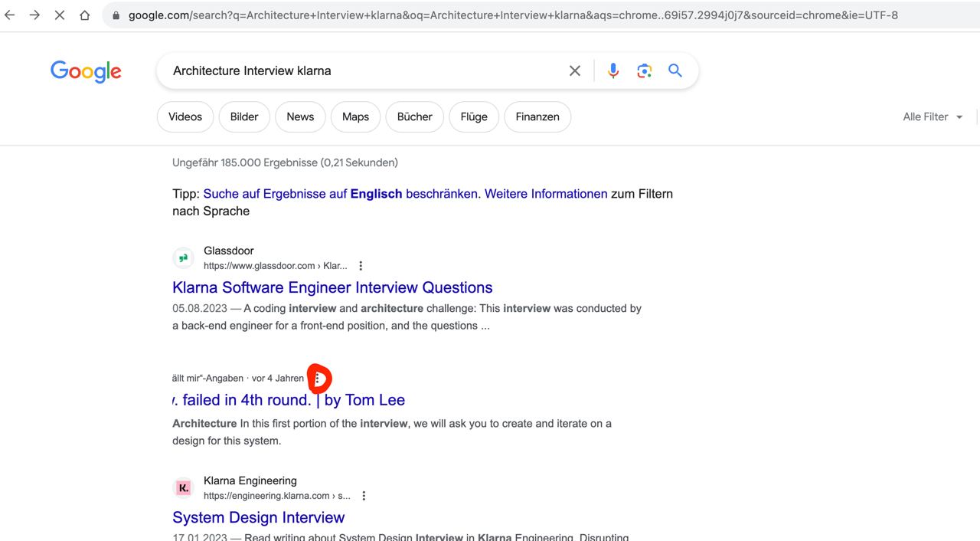Switch to the Maps filter
The height and width of the screenshot is (541, 980).
[x=355, y=116]
